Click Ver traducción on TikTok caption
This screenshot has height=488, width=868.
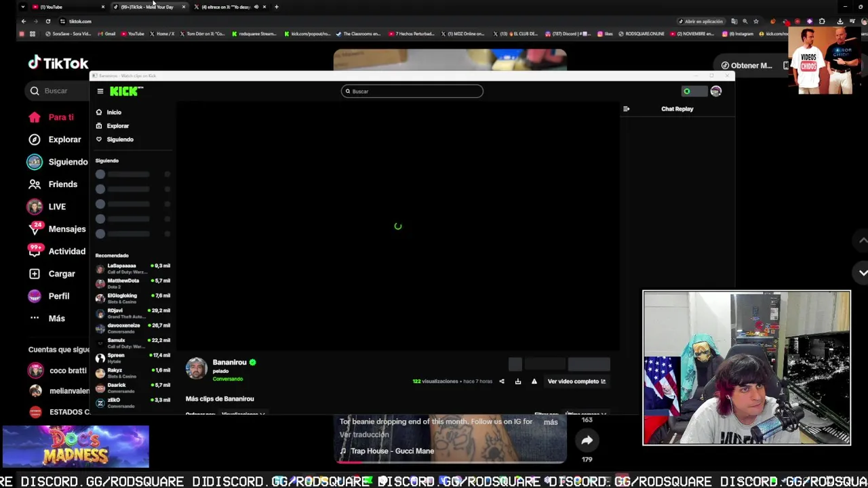click(x=364, y=434)
